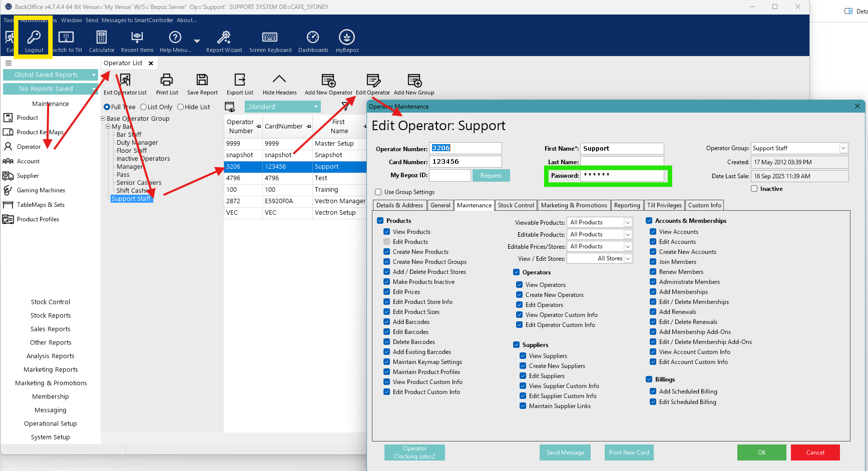The height and width of the screenshot is (471, 868).
Task: Toggle the Use Group Settings checkbox
Action: [x=378, y=192]
